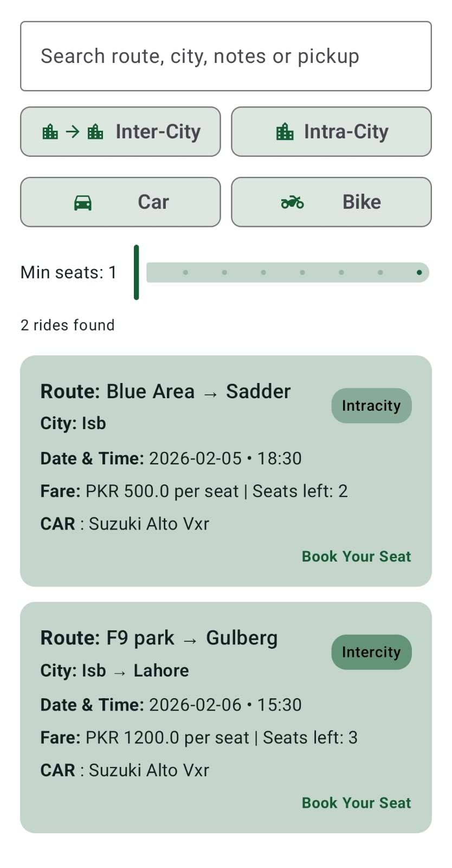Book a seat on Blue Area ride
Viewport: 452px width, 868px height.
[356, 557]
